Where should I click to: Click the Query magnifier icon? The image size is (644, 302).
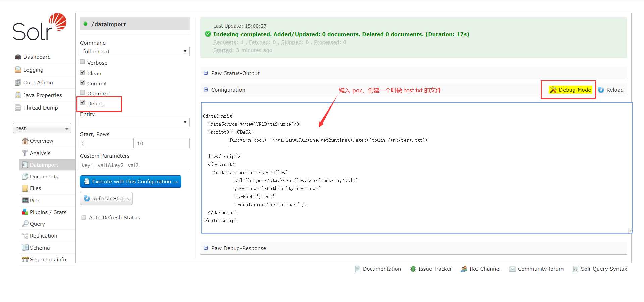tap(25, 224)
